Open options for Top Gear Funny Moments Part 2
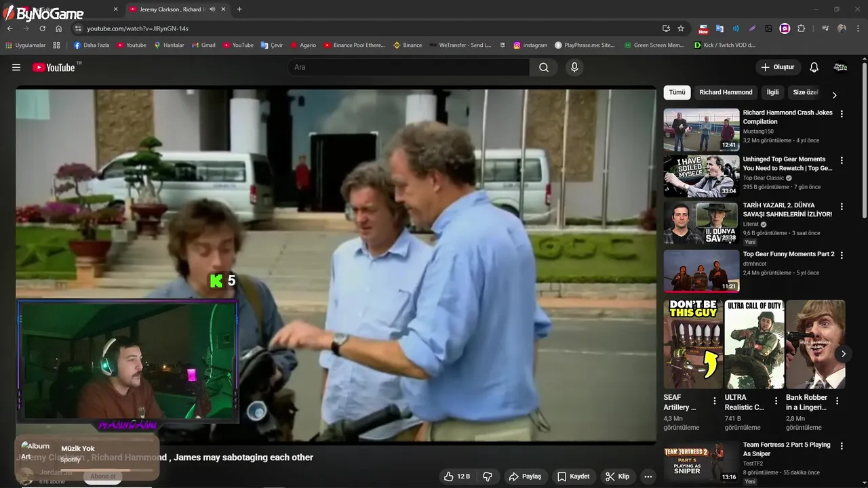This screenshot has width=868, height=488. pos(842,256)
